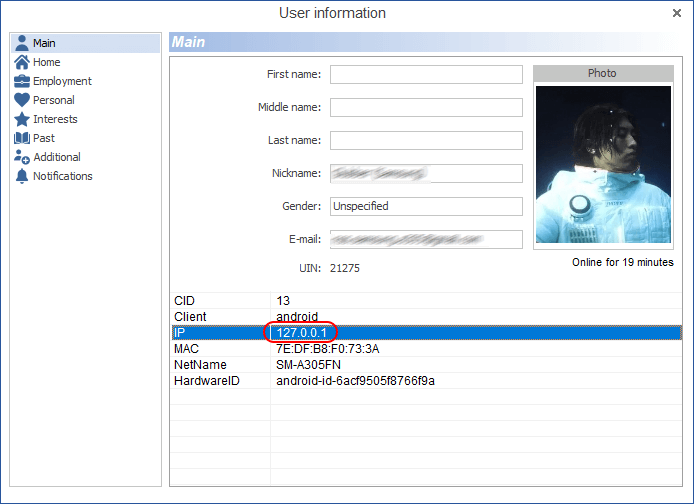This screenshot has width=694, height=504.
Task: Click the Photo header above the picture
Action: click(603, 73)
